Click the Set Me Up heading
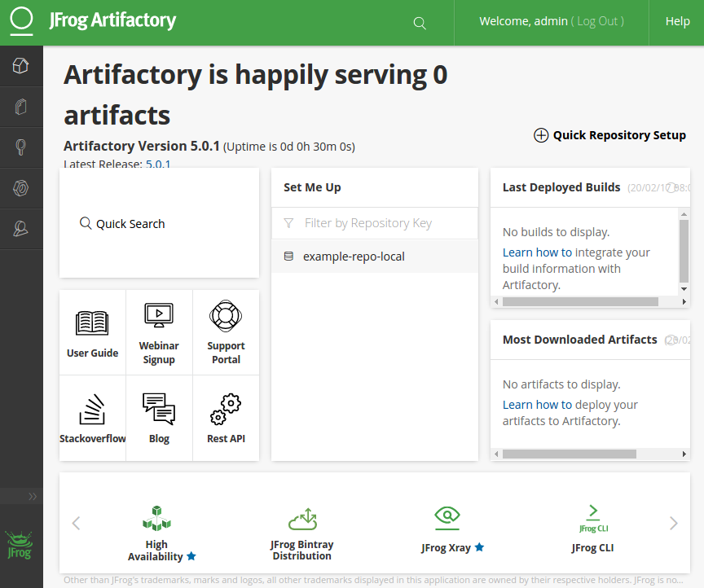This screenshot has width=704, height=588. (312, 187)
